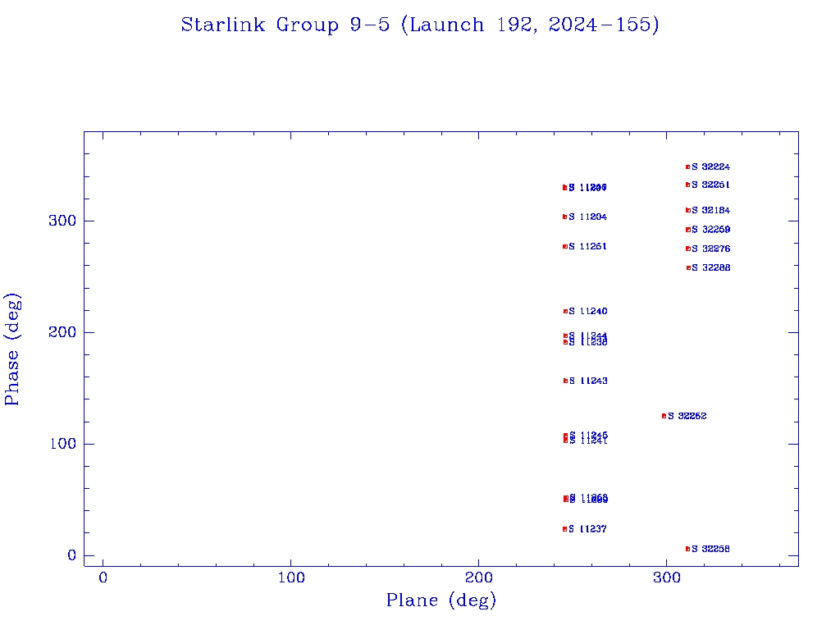Click the satellite label "S 11204"
840x630 pixels.
[x=587, y=217]
